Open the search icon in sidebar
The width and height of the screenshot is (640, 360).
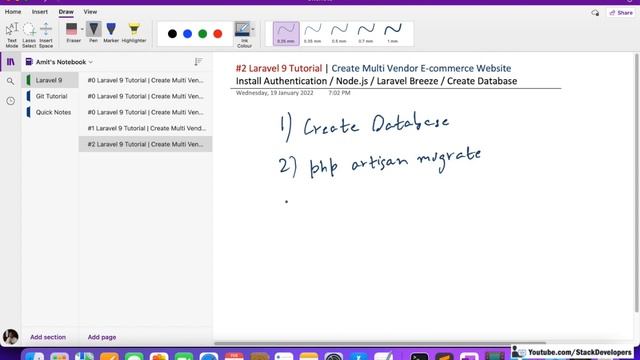click(11, 81)
